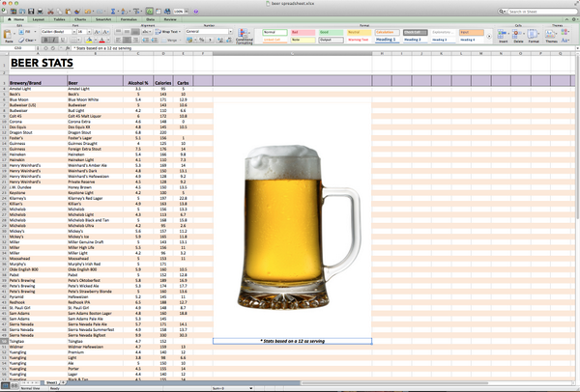Click the Increase Indent icon
The width and height of the screenshot is (580, 392).
coord(155,40)
